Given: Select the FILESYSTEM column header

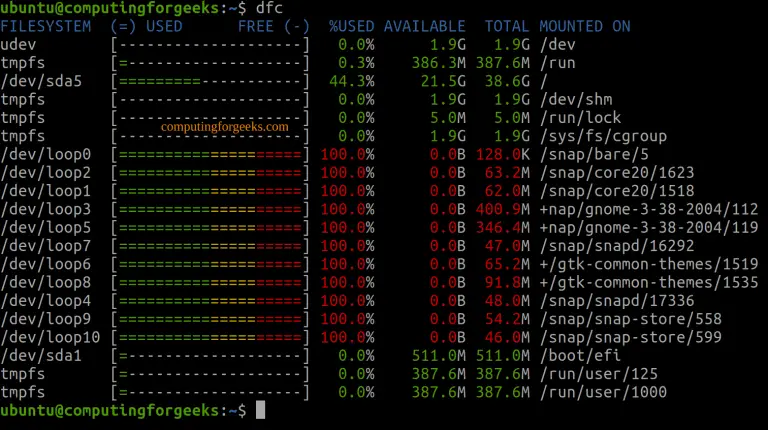Looking at the screenshot, I should click(x=46, y=26).
